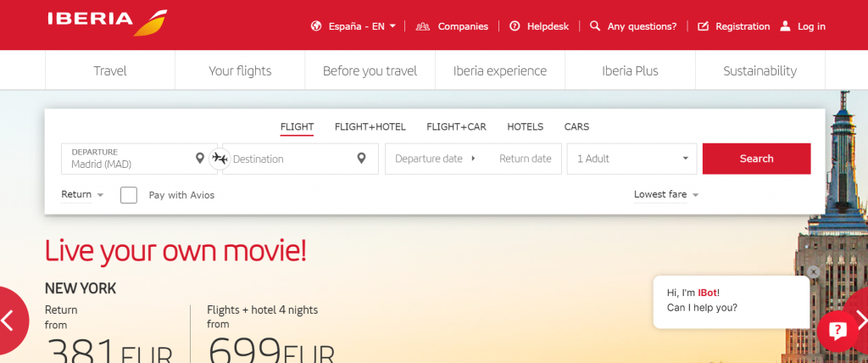
Task: Click the Return date field
Action: coord(526,159)
